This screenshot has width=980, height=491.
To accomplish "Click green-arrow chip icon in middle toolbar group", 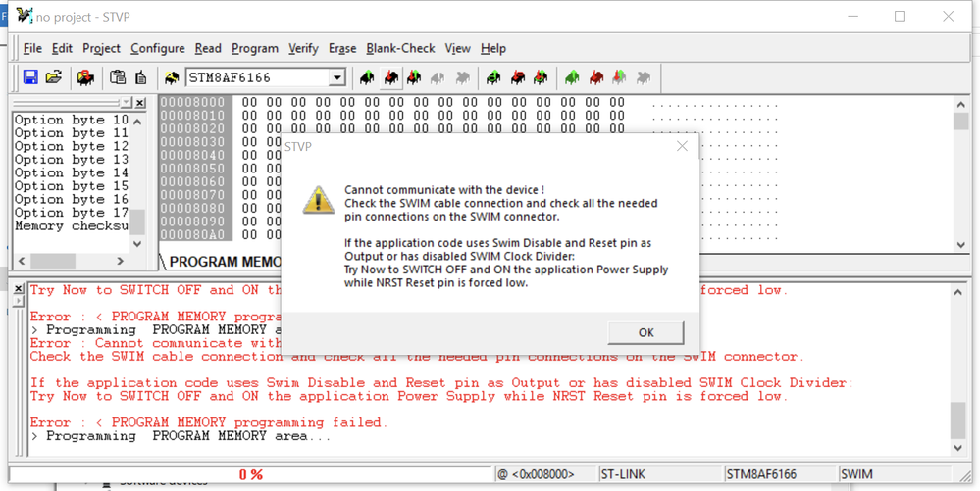I will point(493,78).
